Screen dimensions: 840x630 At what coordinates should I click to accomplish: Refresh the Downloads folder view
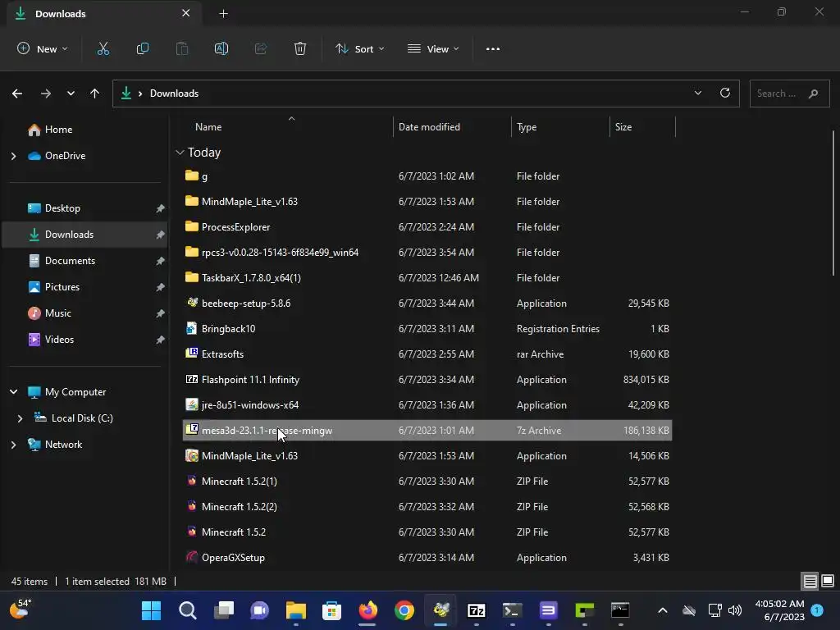(x=725, y=94)
